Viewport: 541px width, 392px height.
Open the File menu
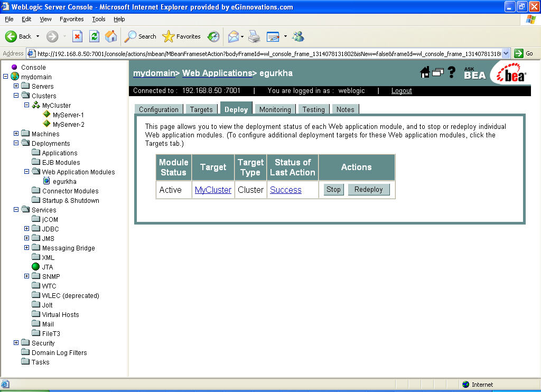[10, 19]
